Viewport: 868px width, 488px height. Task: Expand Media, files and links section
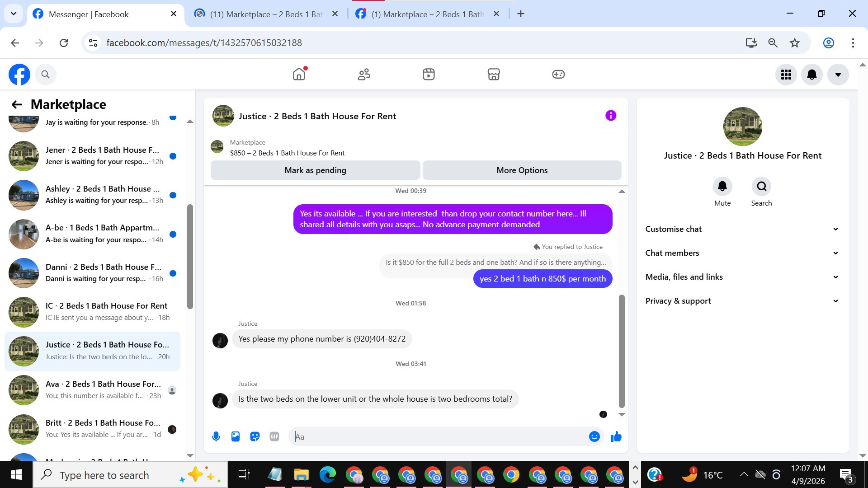(x=742, y=277)
